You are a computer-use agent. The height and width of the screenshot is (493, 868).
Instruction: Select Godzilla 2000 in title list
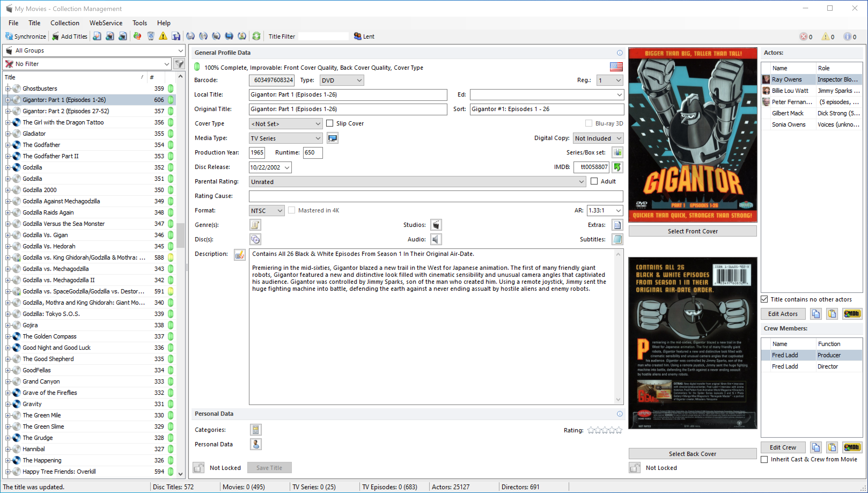pyautogui.click(x=40, y=190)
